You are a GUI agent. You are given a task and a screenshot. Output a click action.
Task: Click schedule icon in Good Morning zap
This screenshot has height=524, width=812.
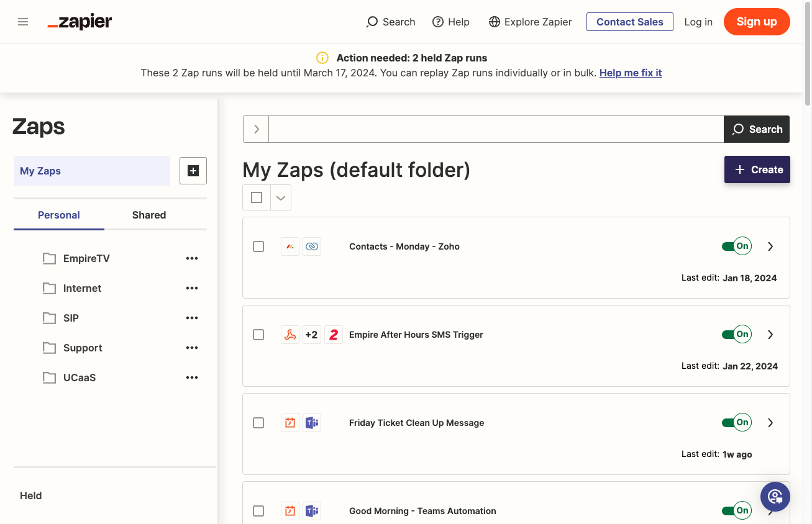point(290,511)
